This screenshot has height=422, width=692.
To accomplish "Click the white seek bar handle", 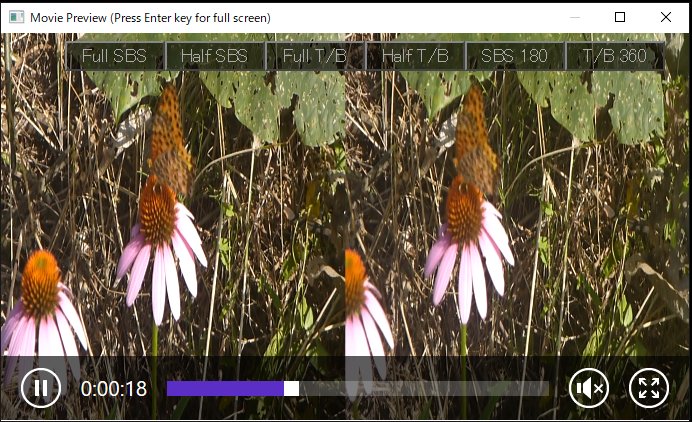I will pyautogui.click(x=291, y=388).
